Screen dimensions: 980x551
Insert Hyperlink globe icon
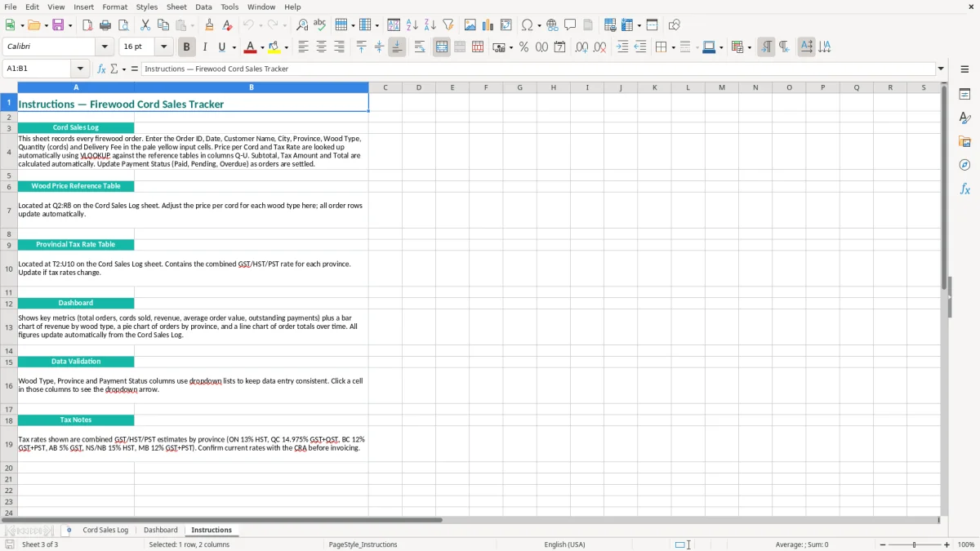point(552,25)
